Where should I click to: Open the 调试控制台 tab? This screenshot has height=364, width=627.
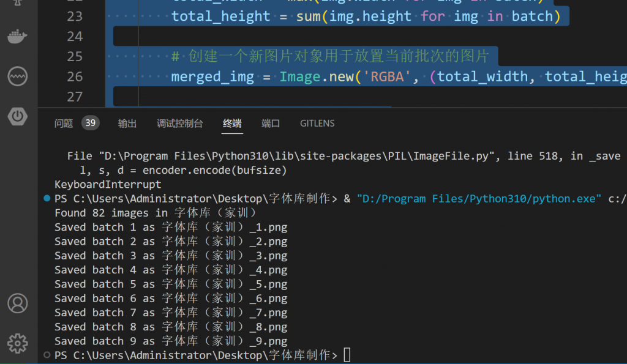(x=179, y=124)
